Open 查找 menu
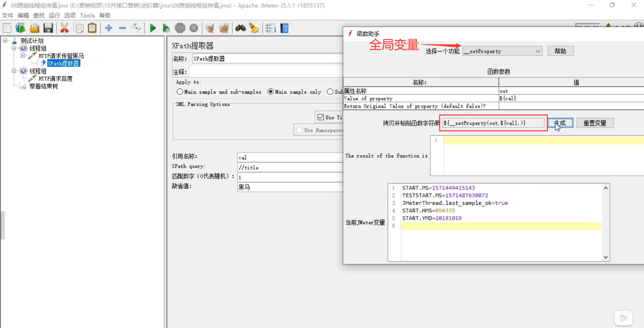Viewport: 644px width, 328px height. click(x=39, y=15)
